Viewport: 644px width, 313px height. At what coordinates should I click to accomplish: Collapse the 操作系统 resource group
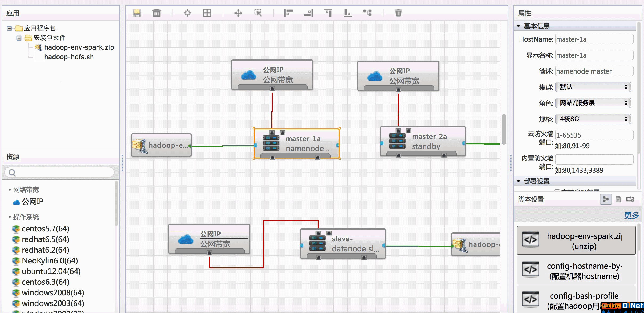(x=10, y=217)
